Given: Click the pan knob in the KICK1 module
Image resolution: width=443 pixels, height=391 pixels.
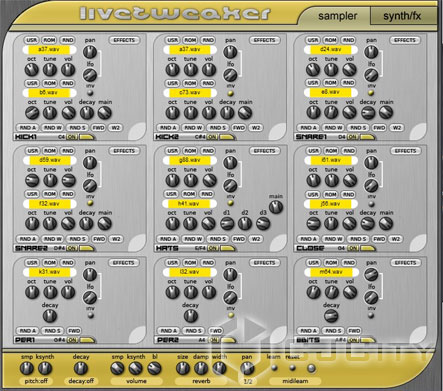Looking at the screenshot, I should click(90, 52).
